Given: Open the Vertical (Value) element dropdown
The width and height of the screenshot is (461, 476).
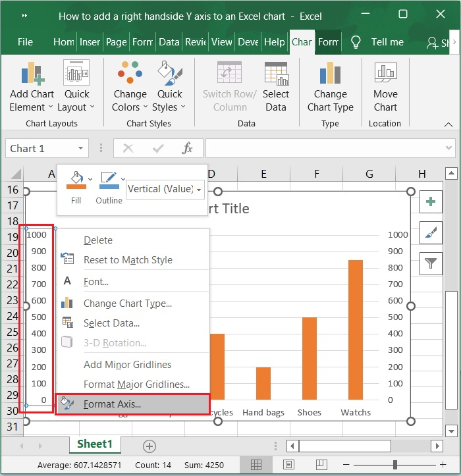Looking at the screenshot, I should click(x=199, y=190).
